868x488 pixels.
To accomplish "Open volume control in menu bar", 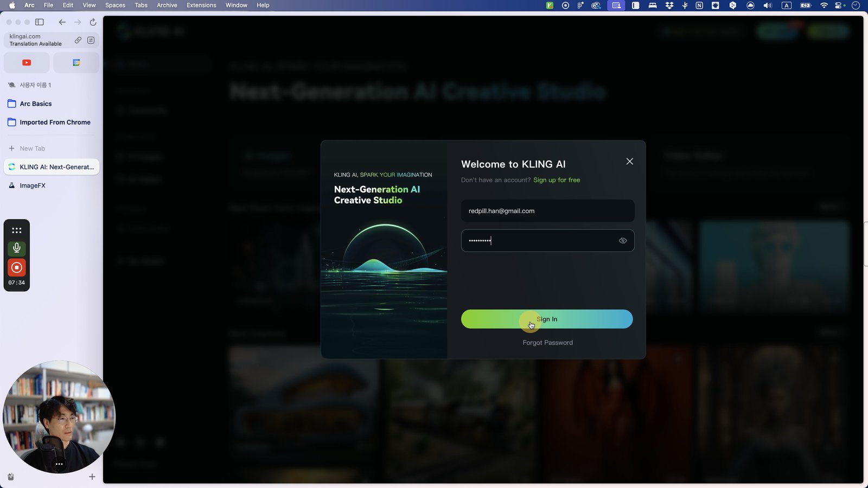I will [767, 5].
